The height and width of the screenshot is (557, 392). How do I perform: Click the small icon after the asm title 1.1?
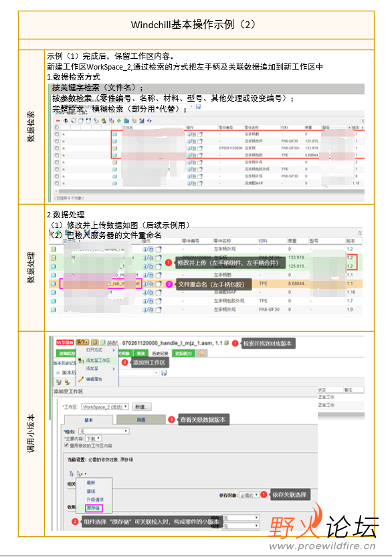coord(226,343)
